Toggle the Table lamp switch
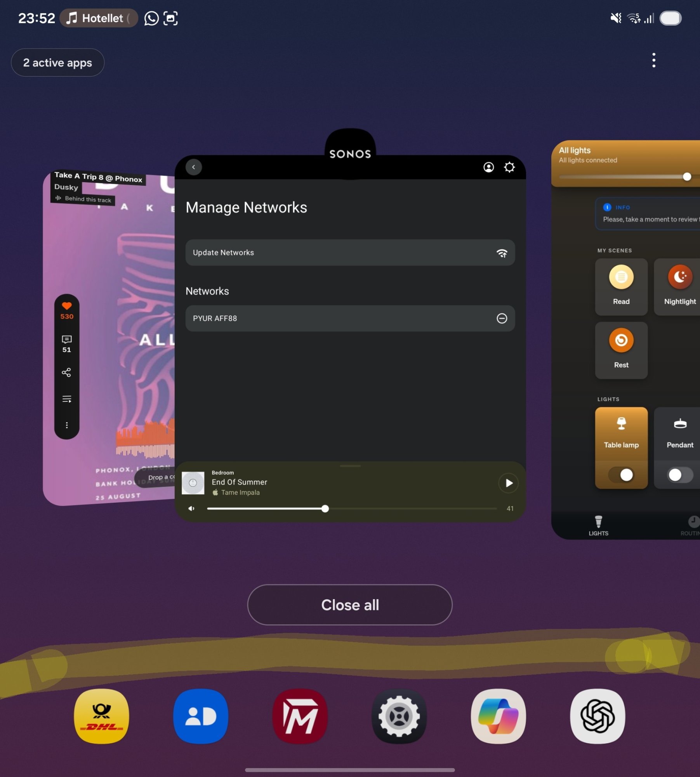The width and height of the screenshot is (700, 777). point(621,475)
